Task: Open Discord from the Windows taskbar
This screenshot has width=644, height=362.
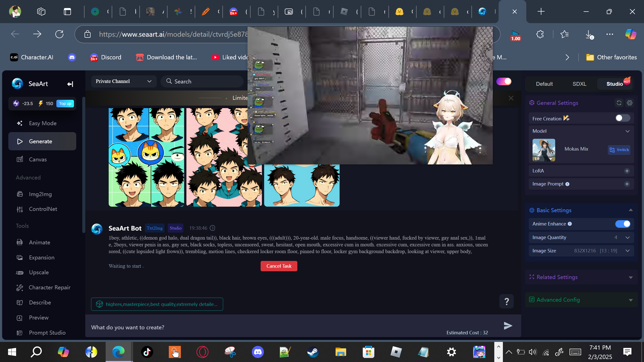Action: (x=258, y=352)
